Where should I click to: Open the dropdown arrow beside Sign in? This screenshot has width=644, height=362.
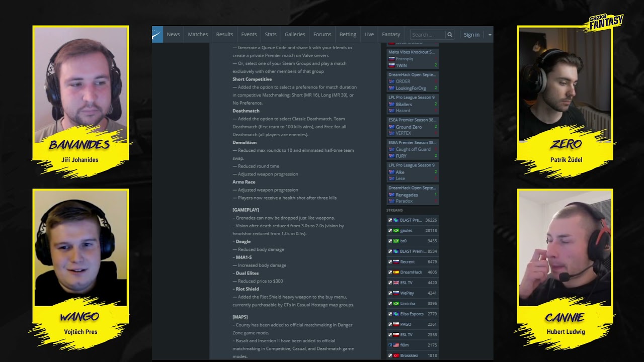pos(490,35)
